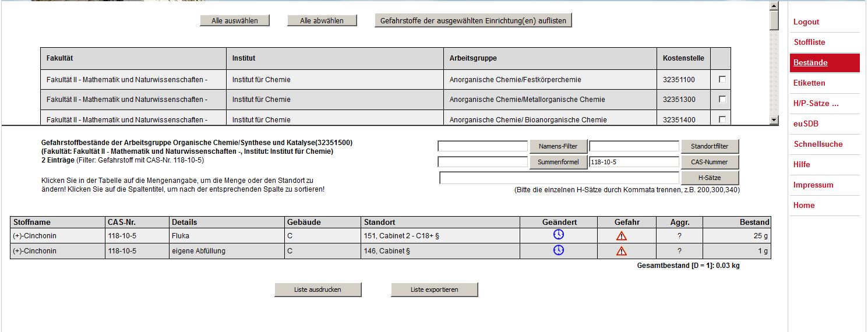This screenshot has width=868, height=332.
Task: Sort table by Bestand column header
Action: [754, 222]
